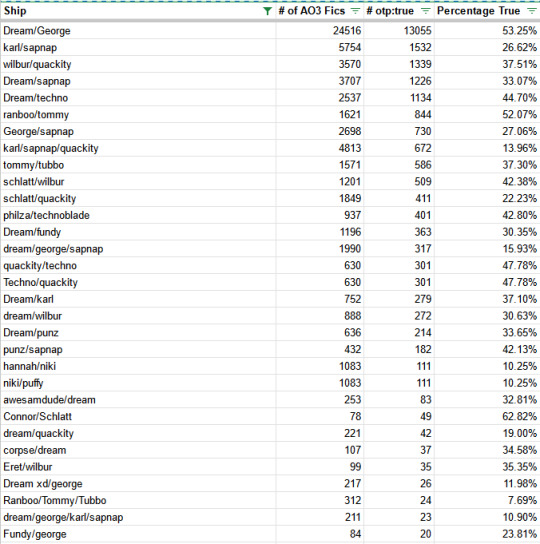Click the 1990 cell
540x544 pixels.
(x=320, y=249)
